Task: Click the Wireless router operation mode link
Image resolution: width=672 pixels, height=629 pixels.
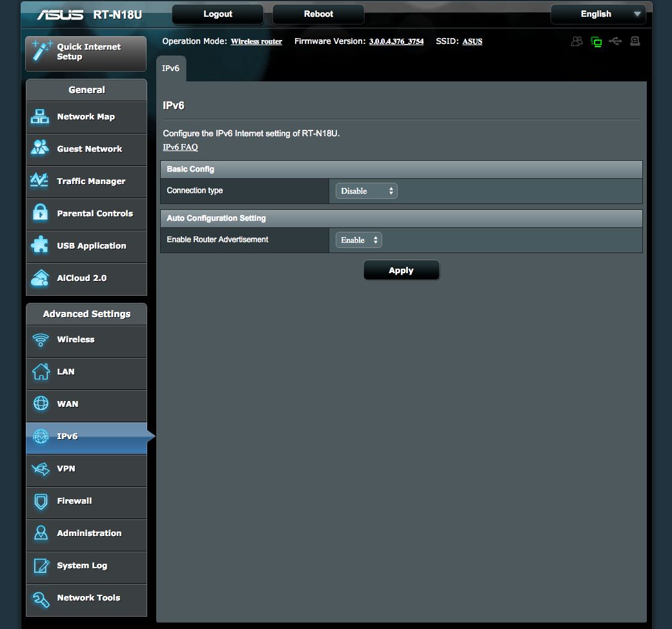Action: (x=256, y=41)
